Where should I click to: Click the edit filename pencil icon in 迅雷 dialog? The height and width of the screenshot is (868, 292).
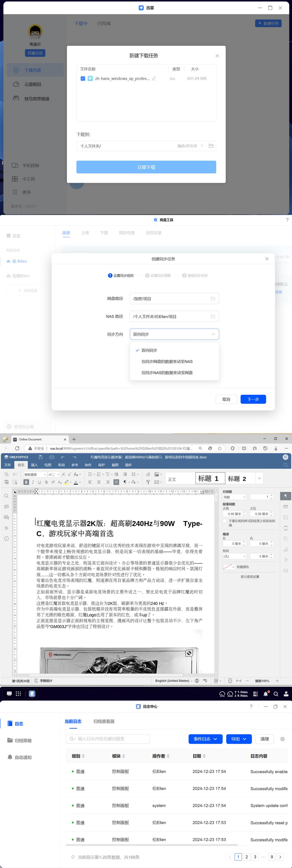click(154, 78)
